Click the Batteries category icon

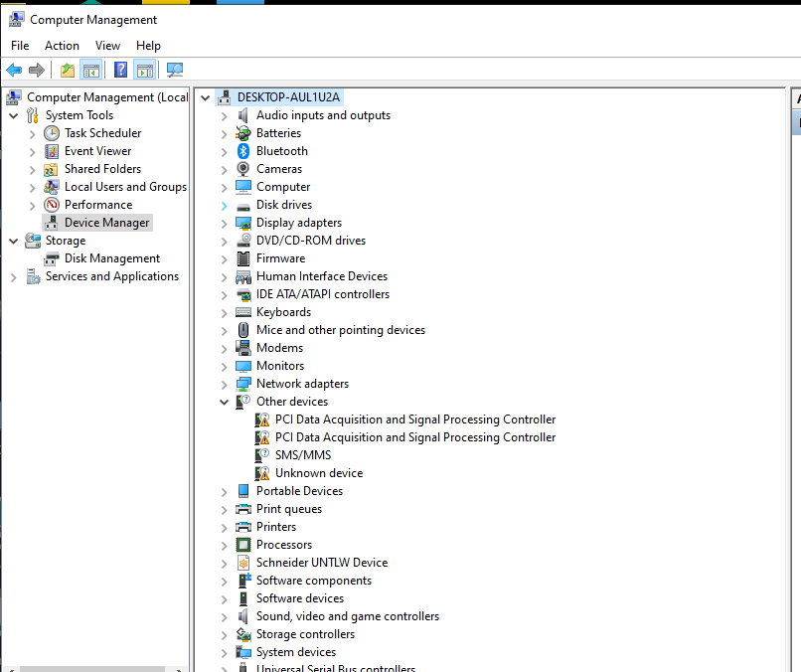(x=243, y=133)
